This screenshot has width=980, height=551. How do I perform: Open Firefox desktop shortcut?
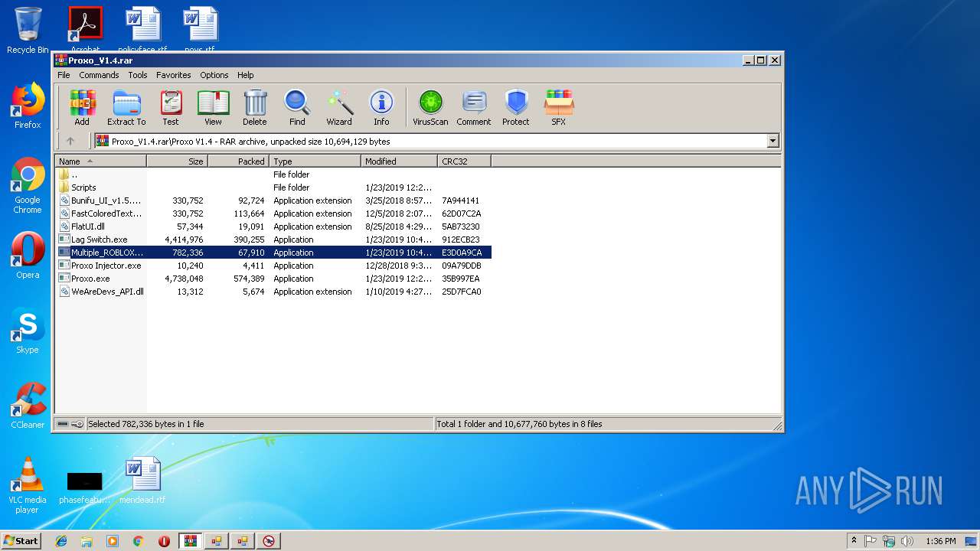coord(28,106)
